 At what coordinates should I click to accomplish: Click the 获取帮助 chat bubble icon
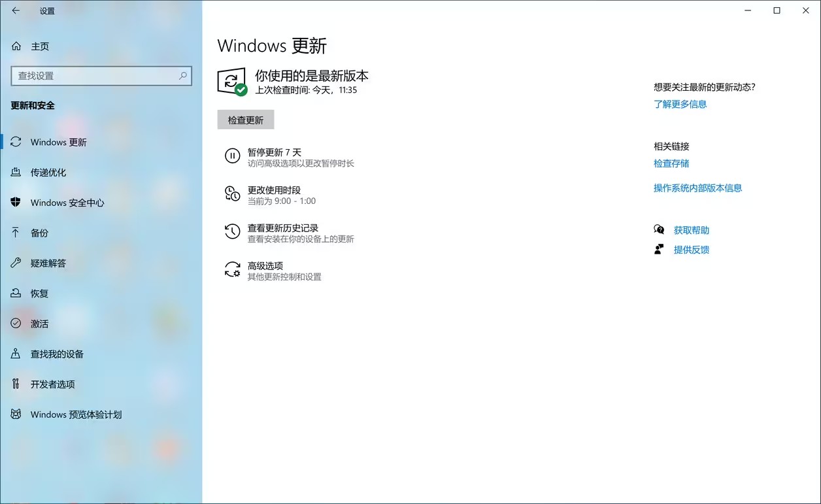point(659,229)
